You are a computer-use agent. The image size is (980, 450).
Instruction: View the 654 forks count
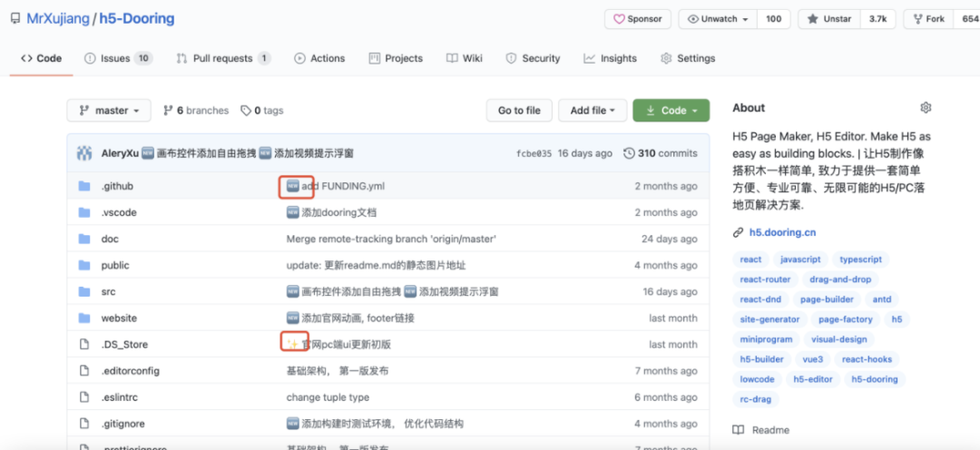[x=966, y=19]
